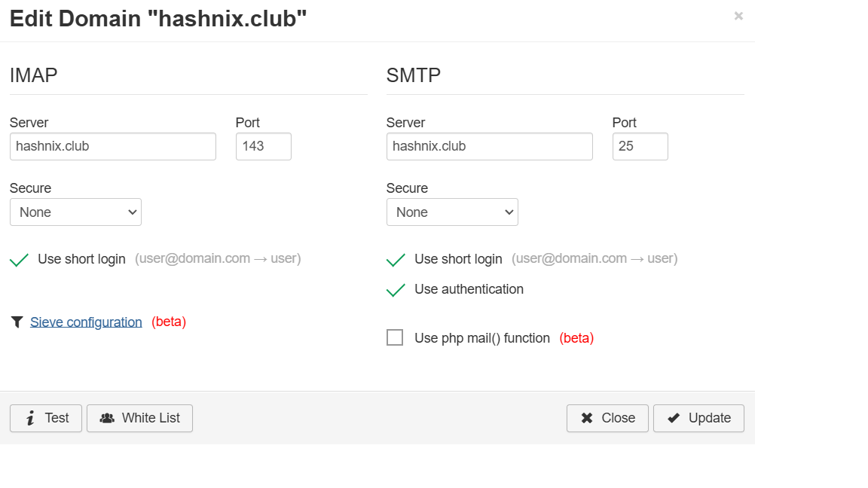Toggle IMAP Use short login checkmark
The width and height of the screenshot is (868, 488).
point(19,260)
